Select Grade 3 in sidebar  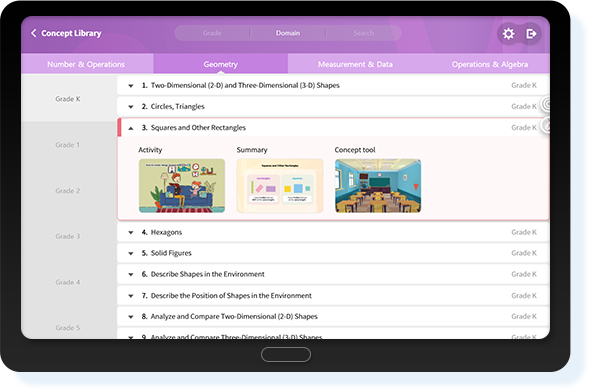(68, 236)
